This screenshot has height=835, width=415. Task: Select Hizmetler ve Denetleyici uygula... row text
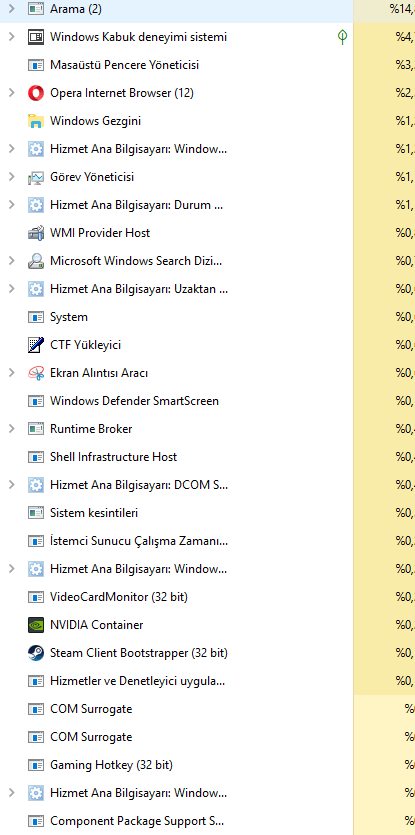pos(137,681)
